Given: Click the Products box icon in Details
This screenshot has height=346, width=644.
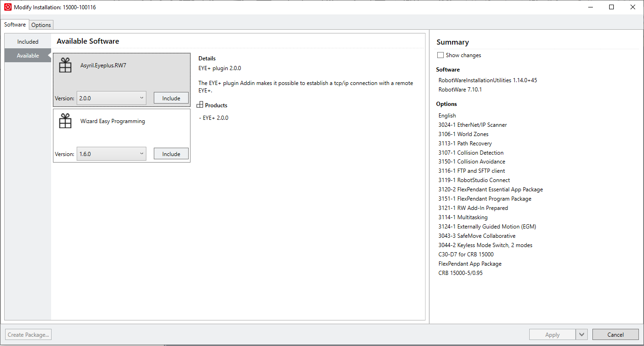Looking at the screenshot, I should (x=200, y=105).
